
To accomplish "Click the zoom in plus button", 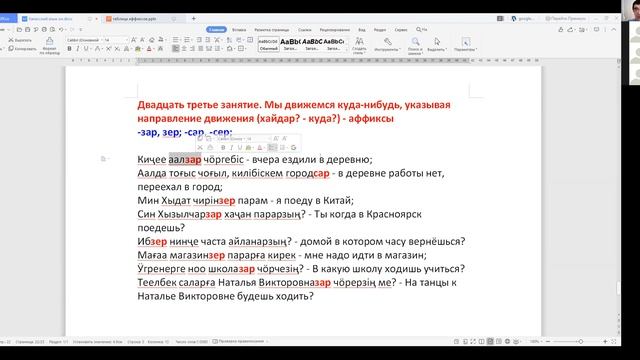I will click(605, 341).
